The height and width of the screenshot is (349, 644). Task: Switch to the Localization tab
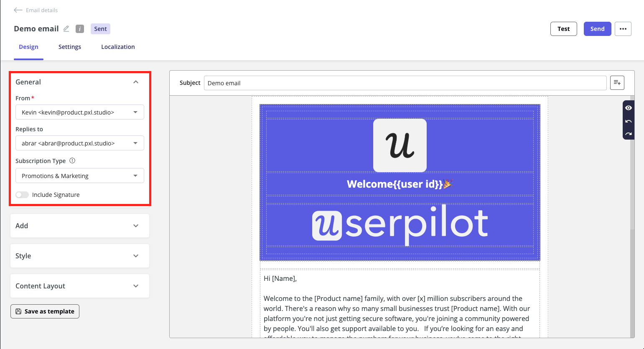(x=118, y=47)
